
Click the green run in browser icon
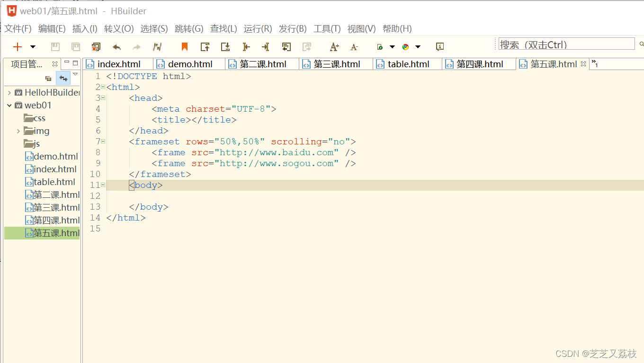tap(380, 47)
